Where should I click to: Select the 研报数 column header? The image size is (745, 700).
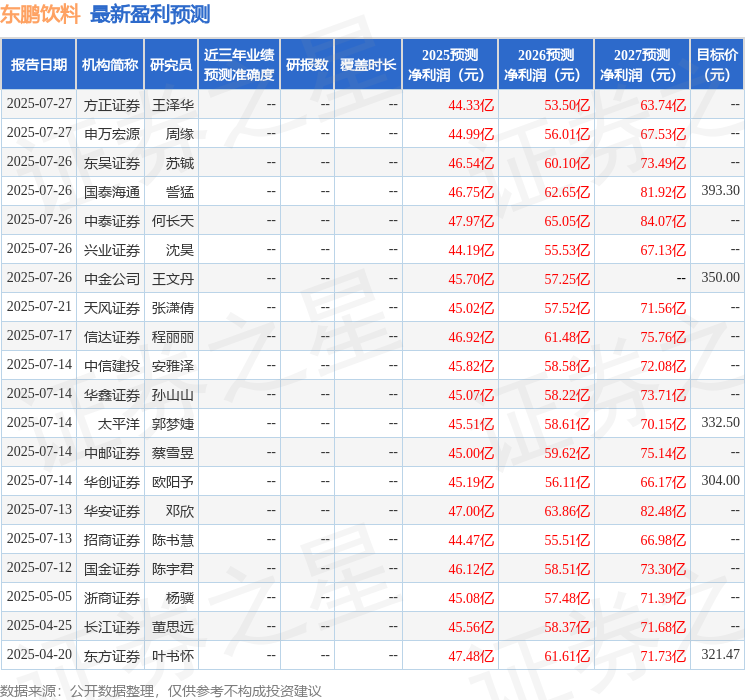pyautogui.click(x=306, y=65)
